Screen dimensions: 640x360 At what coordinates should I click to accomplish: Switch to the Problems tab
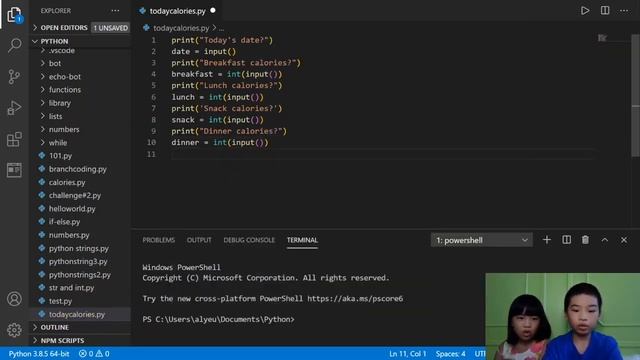click(159, 240)
